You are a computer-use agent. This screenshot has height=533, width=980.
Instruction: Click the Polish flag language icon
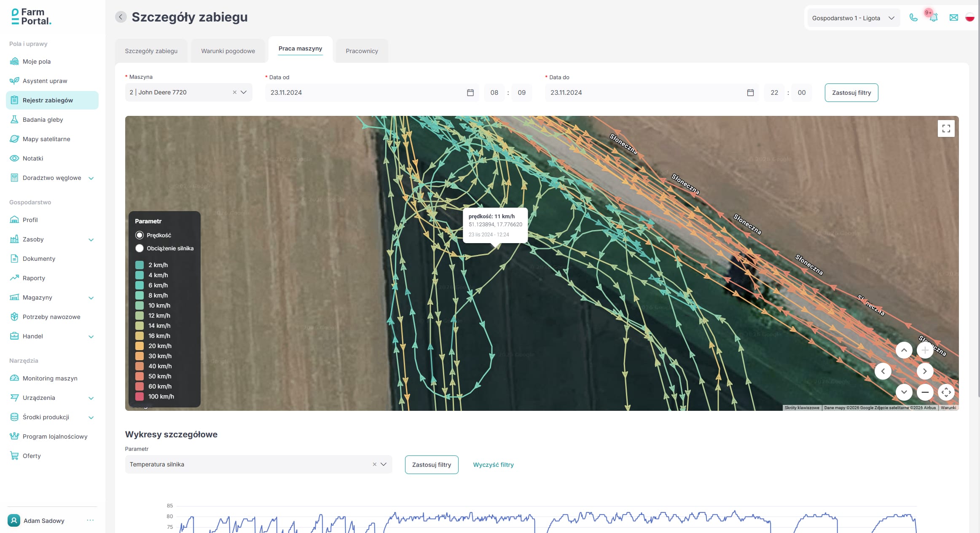pyautogui.click(x=969, y=18)
